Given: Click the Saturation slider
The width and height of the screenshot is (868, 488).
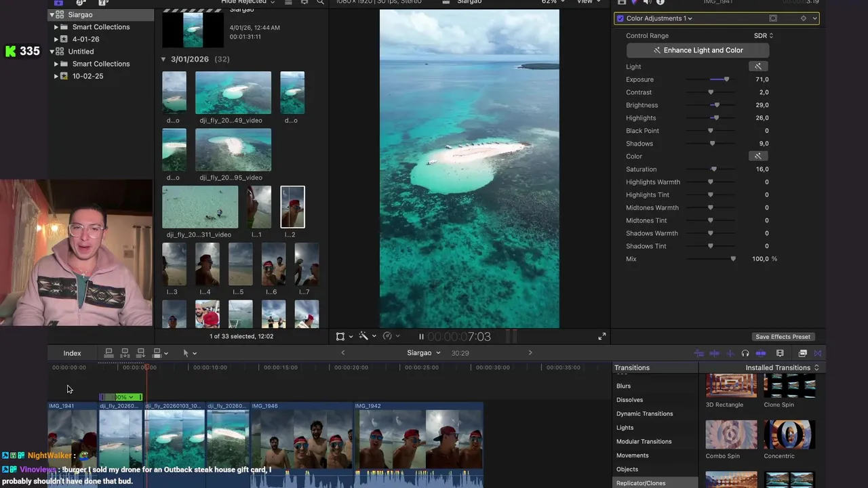Looking at the screenshot, I should pos(710,169).
